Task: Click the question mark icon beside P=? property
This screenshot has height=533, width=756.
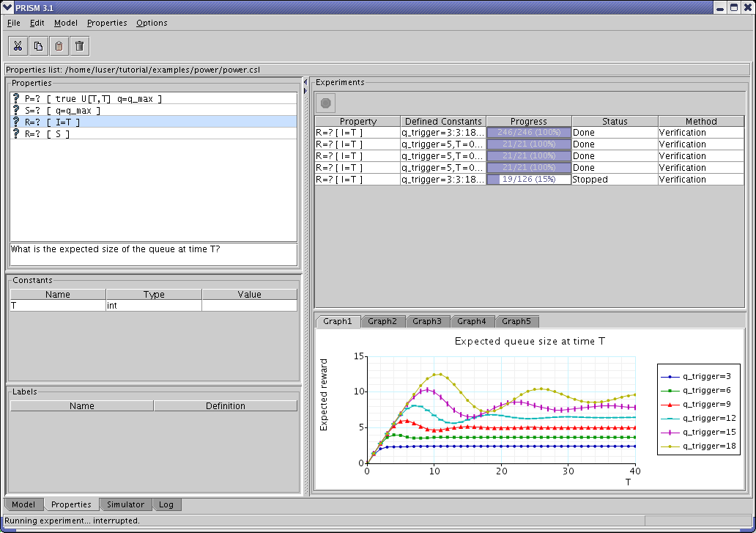Action: tap(16, 98)
